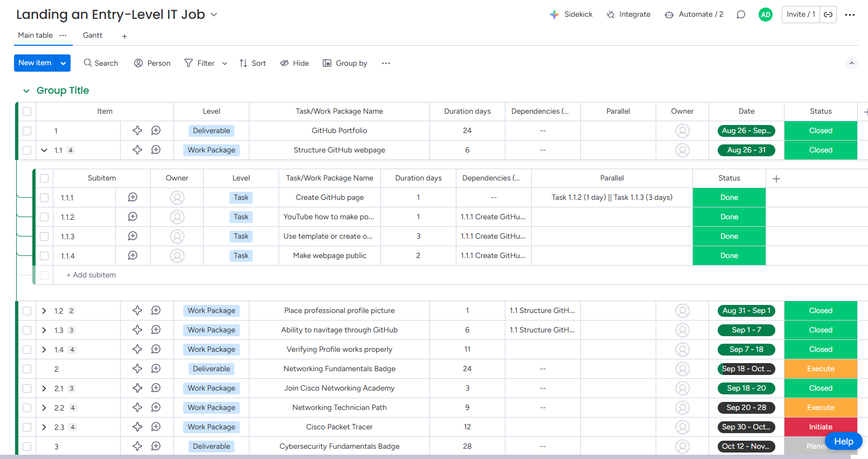
Task: Open the AD user avatar
Action: click(x=765, y=15)
